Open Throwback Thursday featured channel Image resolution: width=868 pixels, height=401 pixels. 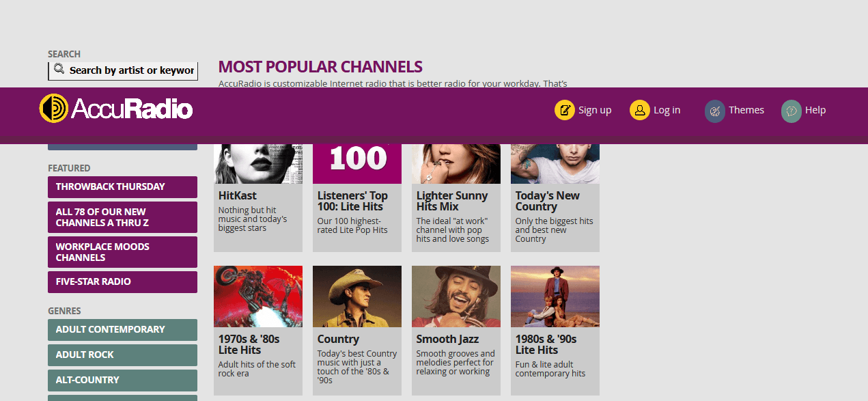click(122, 186)
